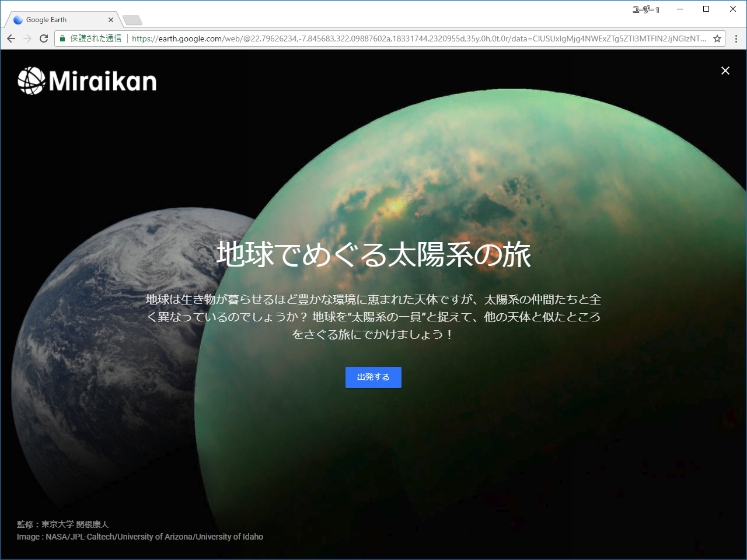Click the secure connection padlock icon
Screen dimensions: 747x560
pyautogui.click(x=62, y=38)
